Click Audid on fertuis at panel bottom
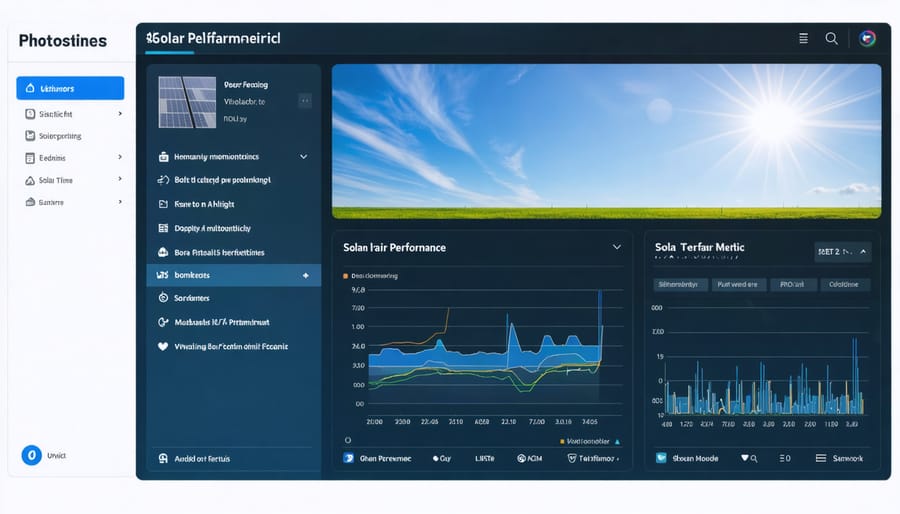 (x=195, y=458)
